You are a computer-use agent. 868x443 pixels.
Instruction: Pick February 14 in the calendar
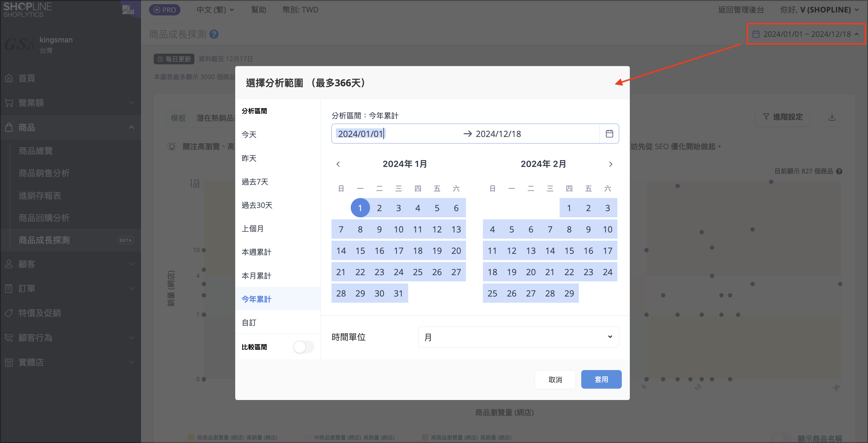pyautogui.click(x=550, y=251)
